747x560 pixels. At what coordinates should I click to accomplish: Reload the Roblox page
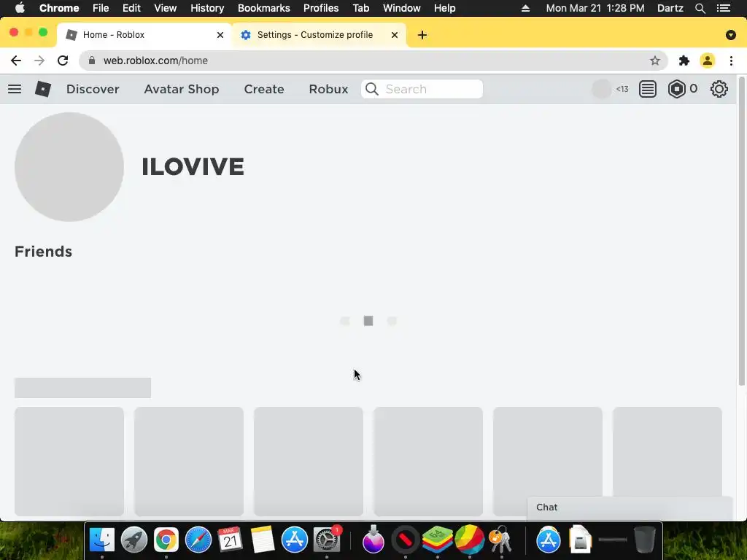63,61
